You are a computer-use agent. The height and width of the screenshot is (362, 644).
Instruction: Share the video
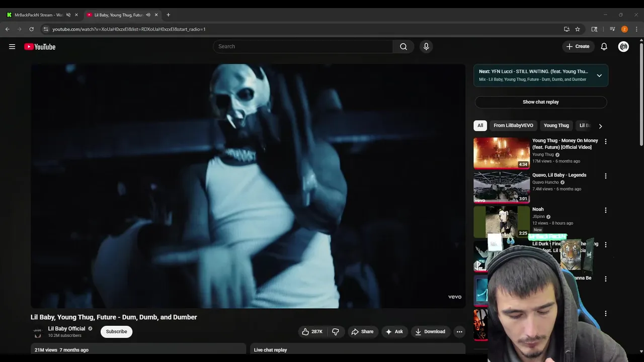[x=362, y=331]
